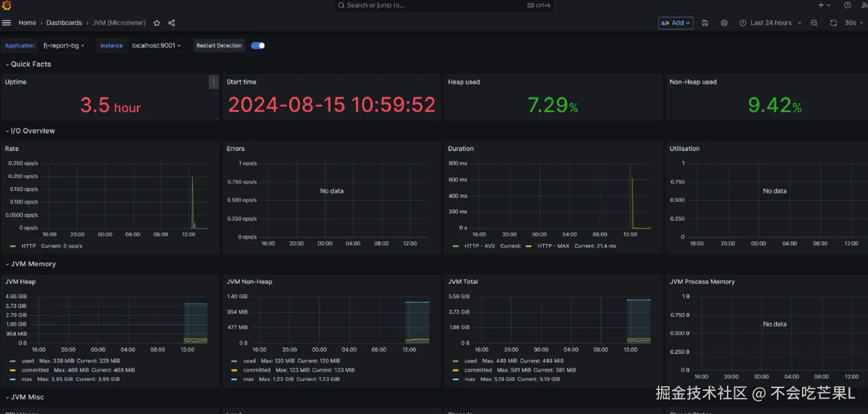The height and width of the screenshot is (414, 868).
Task: Click 'Current: 21.4 ms' in Duration legend
Action: coord(595,246)
